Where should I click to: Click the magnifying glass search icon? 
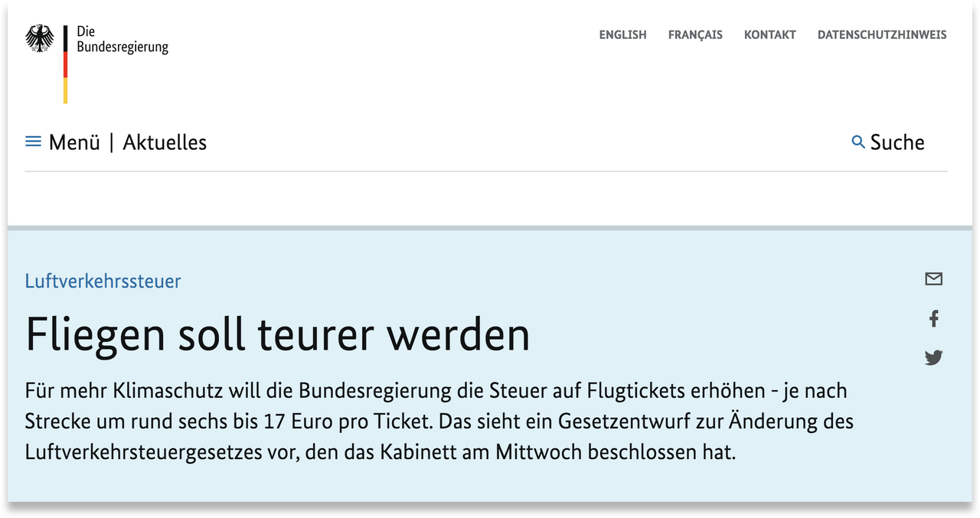pyautogui.click(x=858, y=142)
